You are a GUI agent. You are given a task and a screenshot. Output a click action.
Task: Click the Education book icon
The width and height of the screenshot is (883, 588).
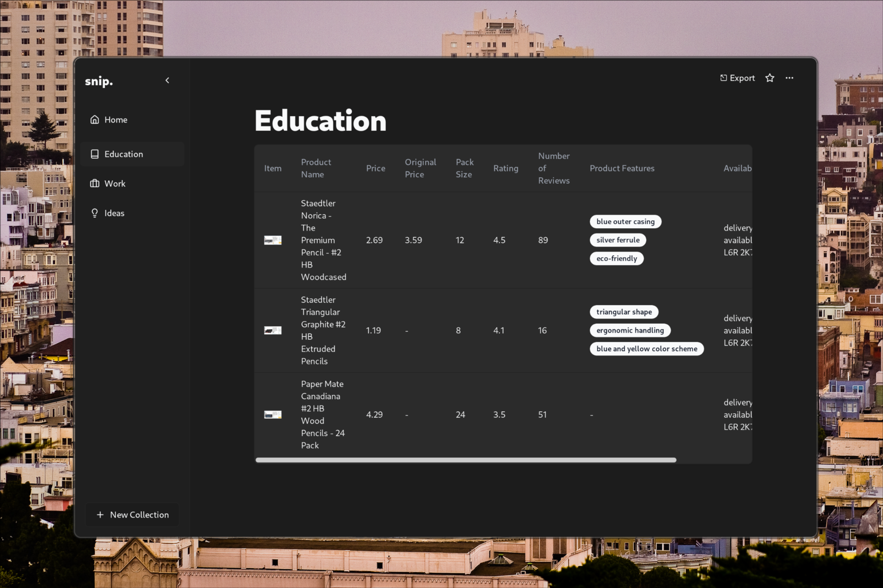point(94,154)
